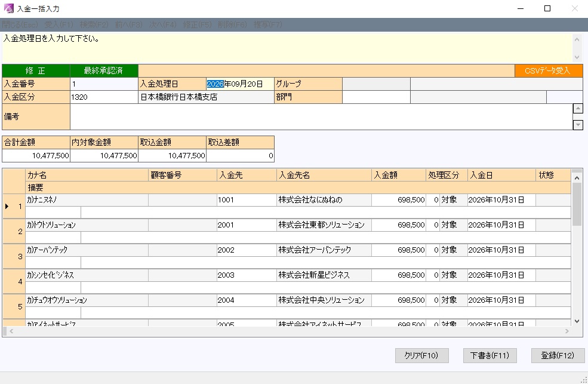Viewport: 588px width, 384px height.
Task: Click 入金日 column header
Action: (501, 175)
